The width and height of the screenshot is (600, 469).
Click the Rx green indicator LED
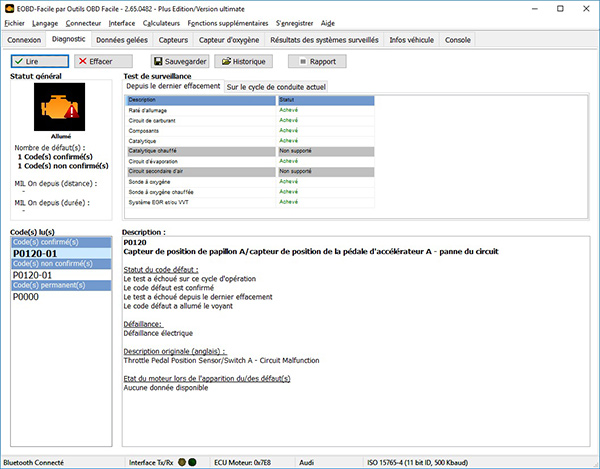pos(192,462)
